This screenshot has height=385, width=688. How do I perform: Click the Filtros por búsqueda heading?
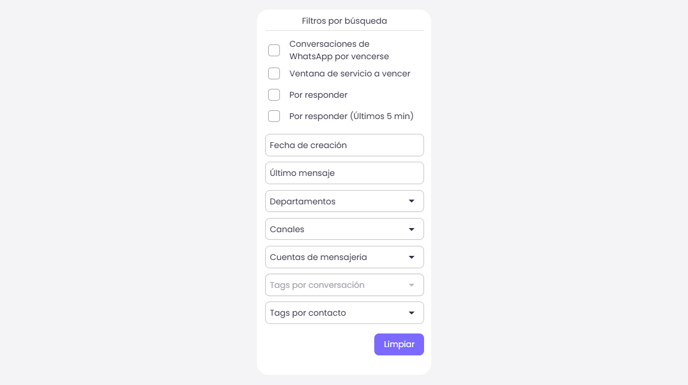point(344,21)
